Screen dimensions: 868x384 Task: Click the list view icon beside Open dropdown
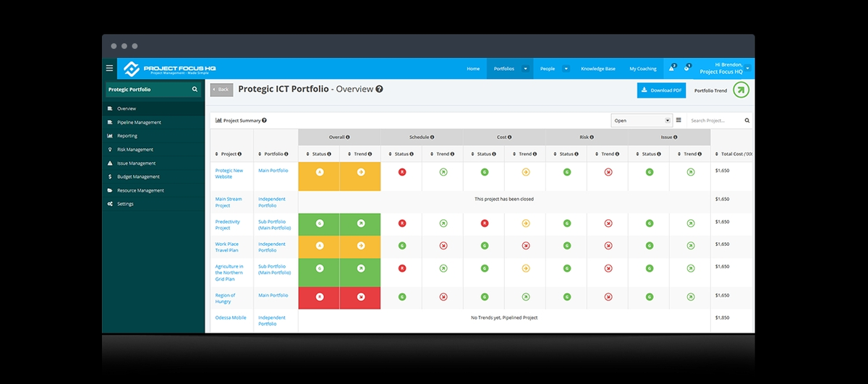tap(678, 121)
